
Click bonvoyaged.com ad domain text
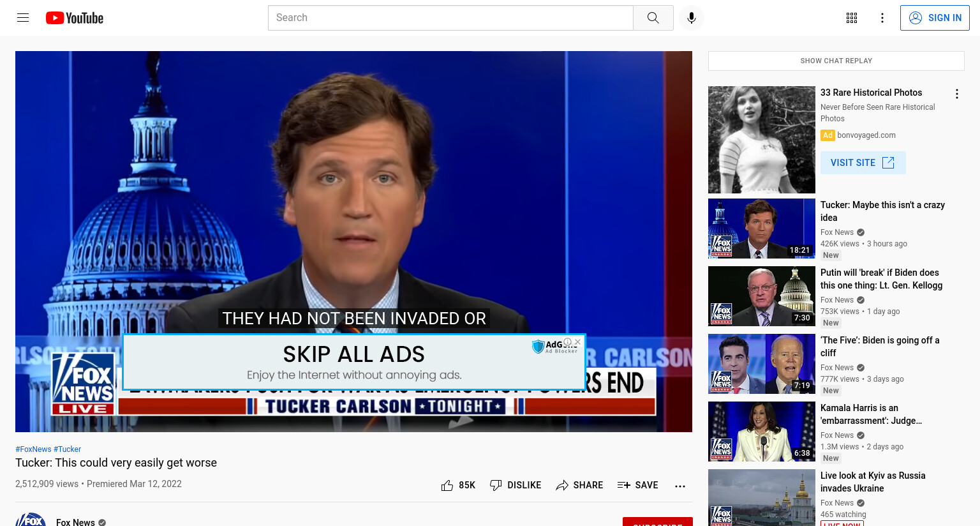click(866, 135)
